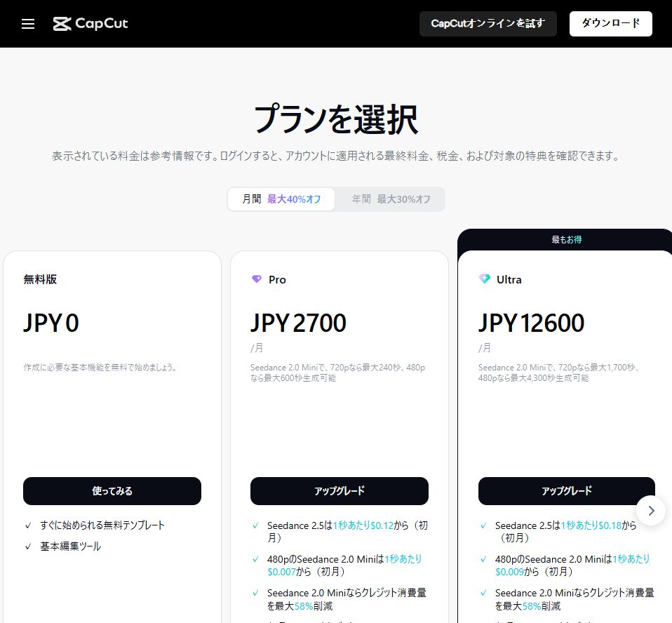Viewport: 672px width, 623px height.
Task: Click the 無料版 plan title
Action: click(x=40, y=279)
